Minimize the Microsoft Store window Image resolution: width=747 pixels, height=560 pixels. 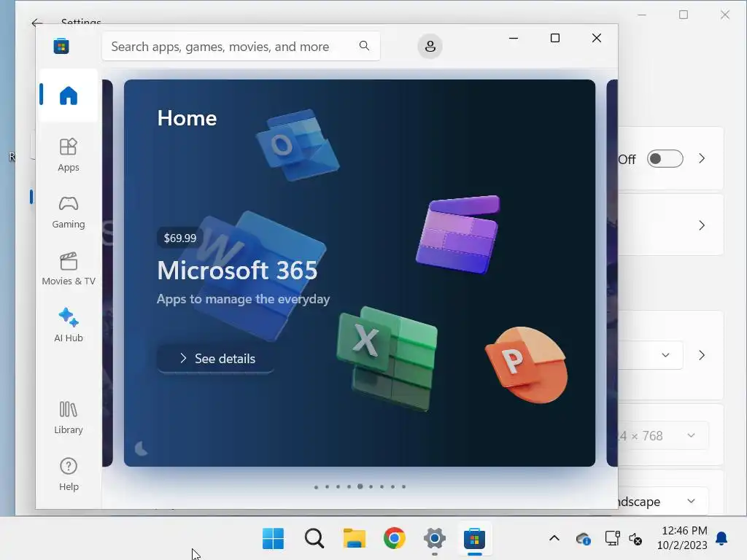point(514,38)
